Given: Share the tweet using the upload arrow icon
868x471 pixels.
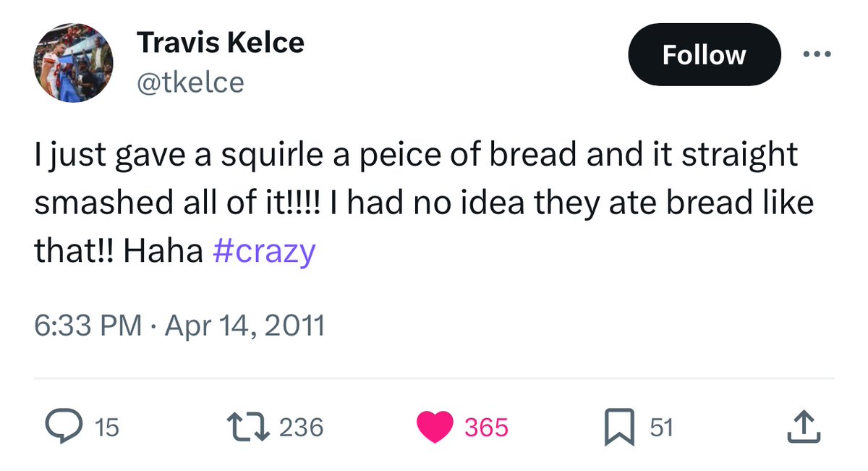Looking at the screenshot, I should click(804, 428).
